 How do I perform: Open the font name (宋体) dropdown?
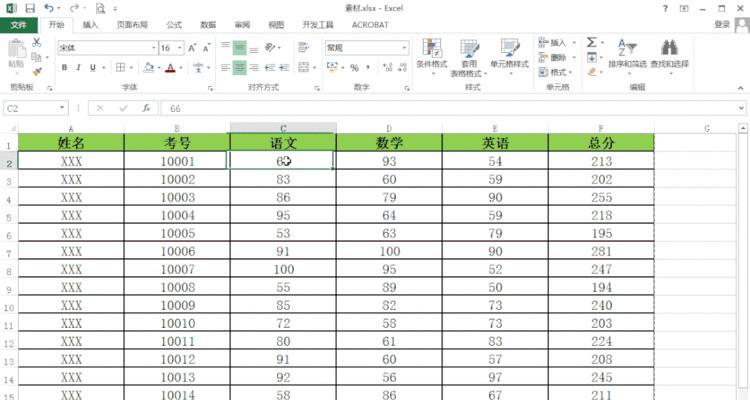pyautogui.click(x=154, y=48)
